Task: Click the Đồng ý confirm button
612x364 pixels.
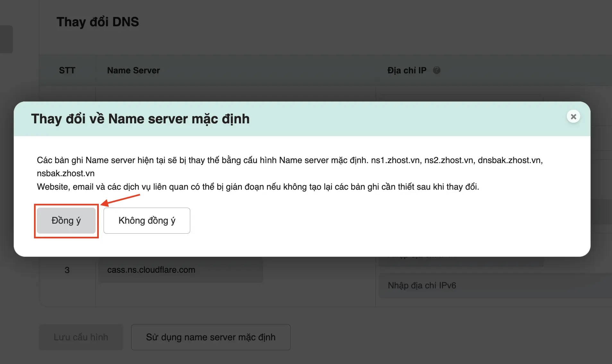Action: [x=66, y=221]
